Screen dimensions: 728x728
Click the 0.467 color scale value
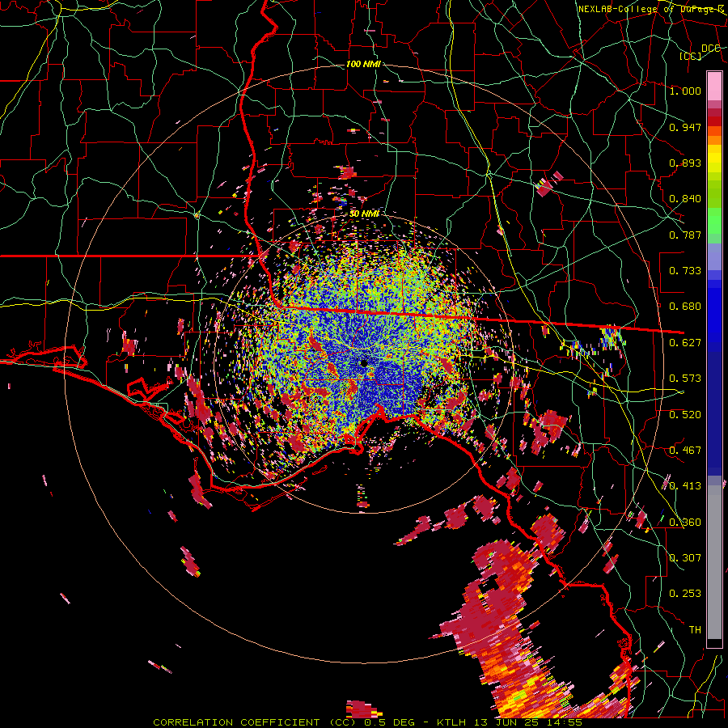(685, 451)
